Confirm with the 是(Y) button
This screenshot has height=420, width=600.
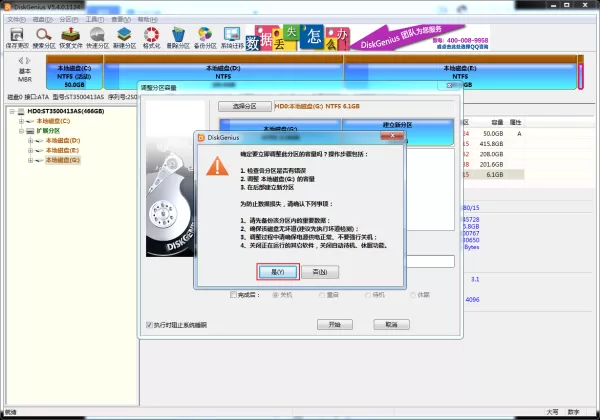coord(278,272)
